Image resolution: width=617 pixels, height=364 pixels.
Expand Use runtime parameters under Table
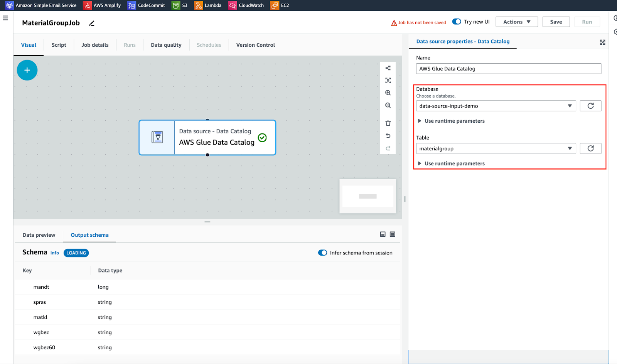coord(451,163)
